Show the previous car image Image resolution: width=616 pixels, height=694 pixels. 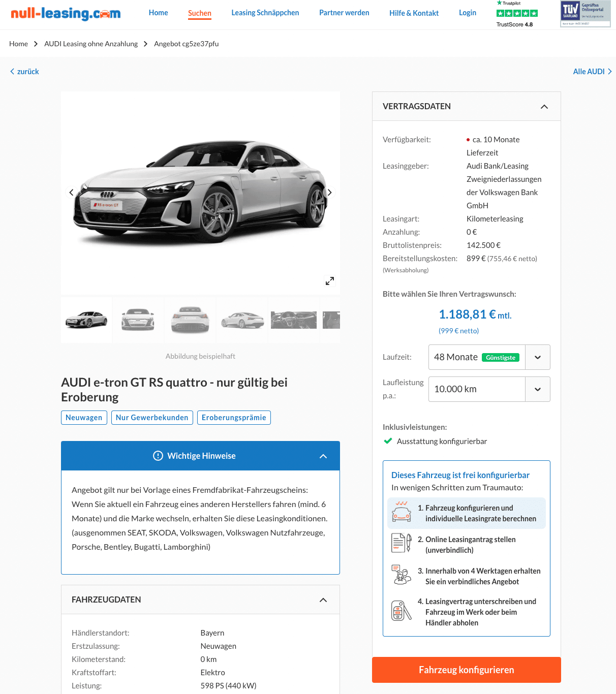tap(71, 192)
